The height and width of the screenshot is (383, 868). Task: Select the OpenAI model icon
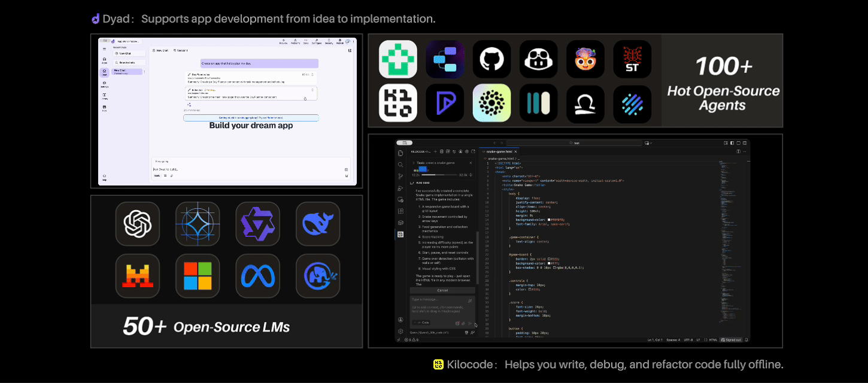[x=138, y=224]
